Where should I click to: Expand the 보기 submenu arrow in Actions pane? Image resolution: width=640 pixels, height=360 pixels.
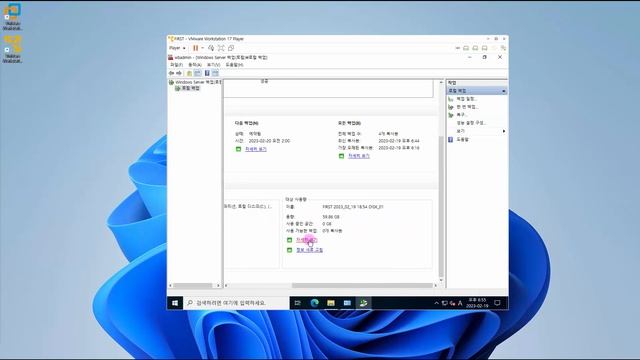tap(504, 131)
